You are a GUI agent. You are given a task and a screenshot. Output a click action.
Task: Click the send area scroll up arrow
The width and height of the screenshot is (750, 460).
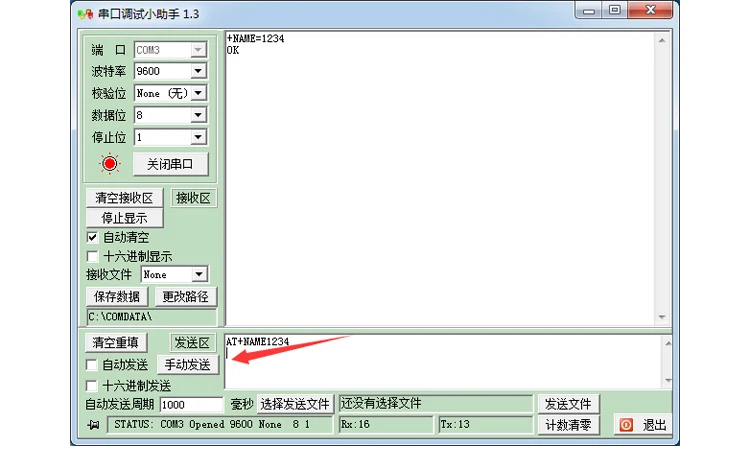(x=668, y=343)
